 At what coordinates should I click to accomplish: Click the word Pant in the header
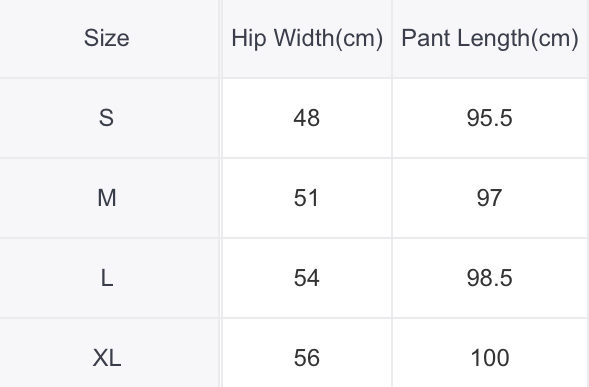point(426,38)
